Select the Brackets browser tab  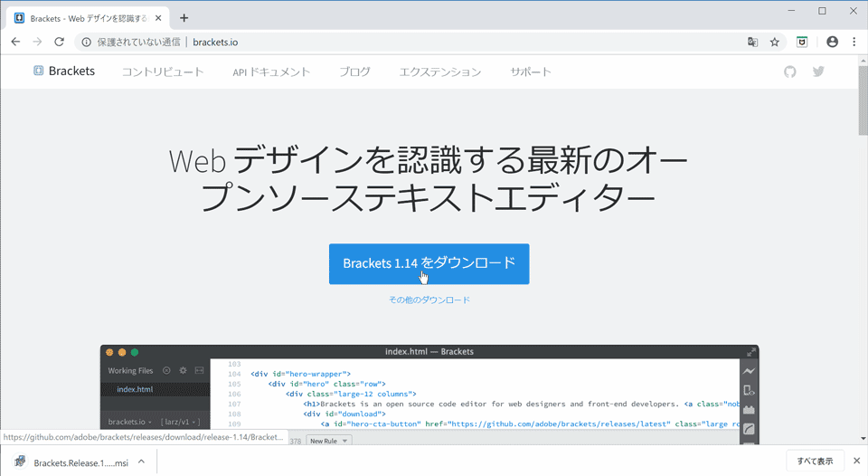86,18
